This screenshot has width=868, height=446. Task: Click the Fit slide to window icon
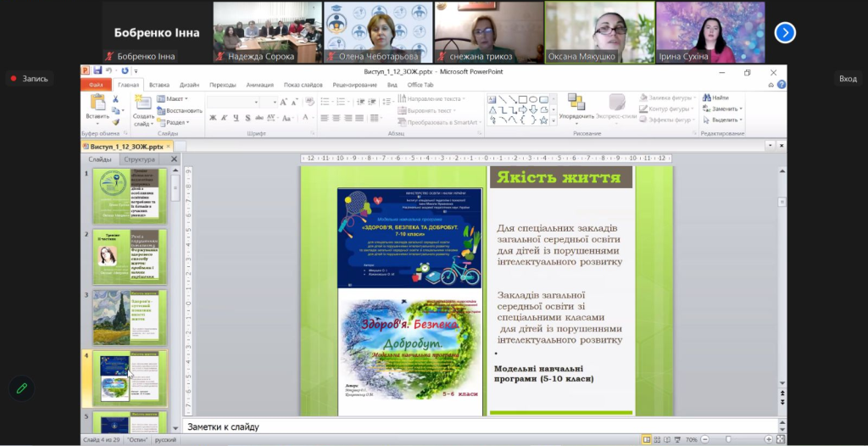tap(779, 439)
